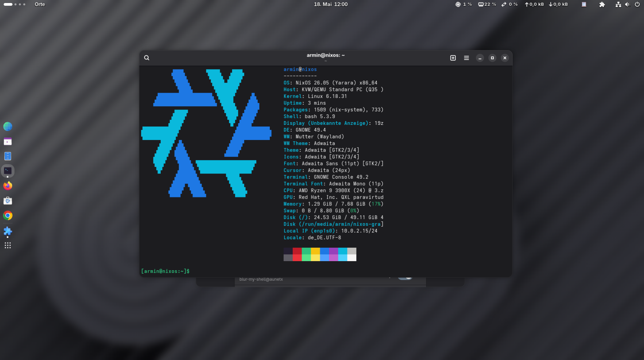Viewport: 644px width, 360px height.
Task: Click the 'Local IP (enp1s0): 10.0.2.15/24' line
Action: 331,231
